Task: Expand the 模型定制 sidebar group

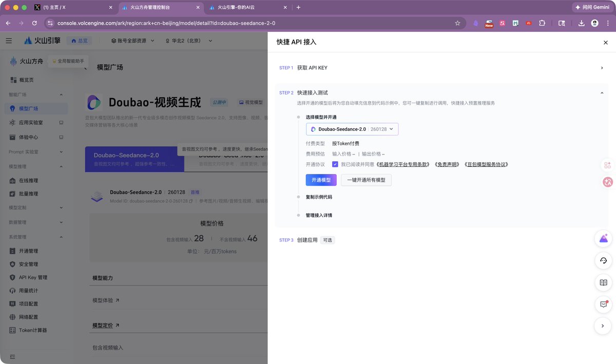Action: coord(61,208)
